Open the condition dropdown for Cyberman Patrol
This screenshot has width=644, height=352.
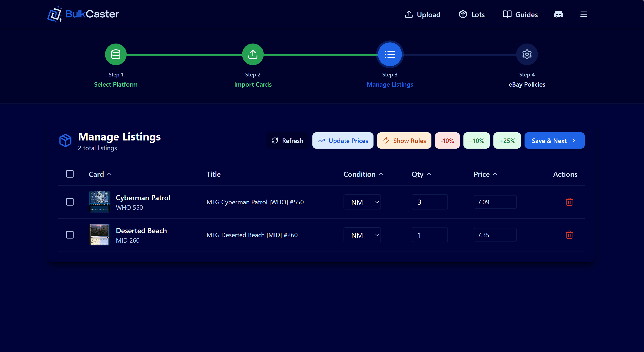tap(362, 202)
